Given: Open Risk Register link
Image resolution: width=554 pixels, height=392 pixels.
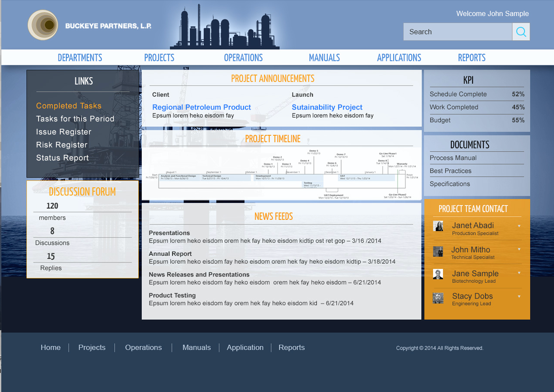Looking at the screenshot, I should 62,145.
